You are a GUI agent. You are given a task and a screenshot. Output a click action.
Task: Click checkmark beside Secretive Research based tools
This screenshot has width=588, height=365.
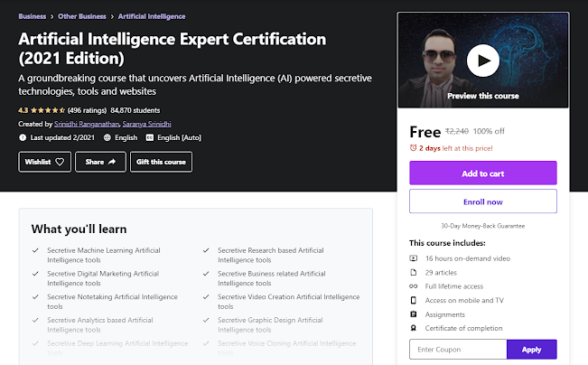[206, 250]
